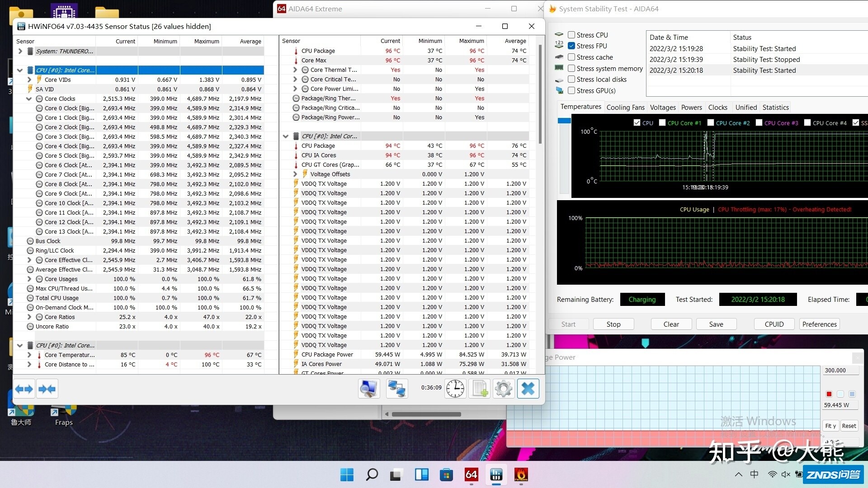Uncheck Stress FPU checkbox
868x488 pixels.
(x=571, y=46)
